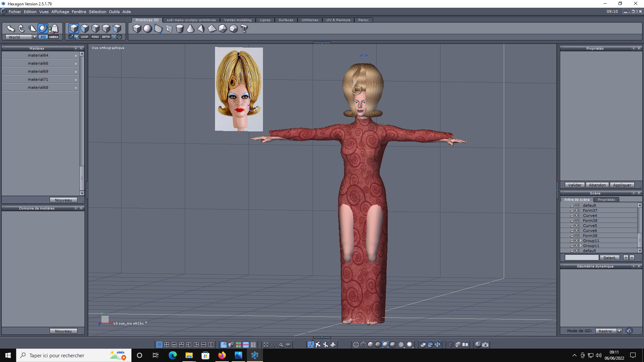Image resolution: width=644 pixels, height=362 pixels.
Task: Toggle the lock icon for Curve5
Action: (572, 226)
